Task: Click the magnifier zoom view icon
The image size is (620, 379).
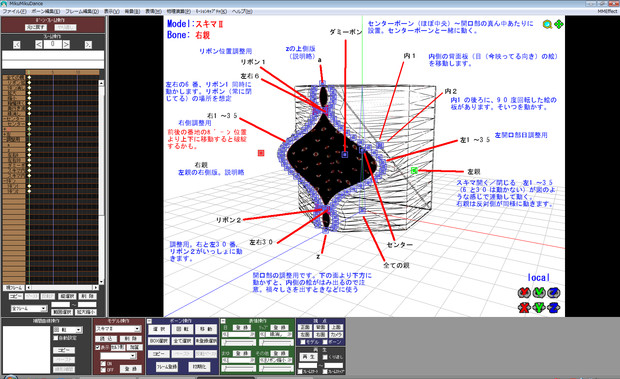Action: 547,25
